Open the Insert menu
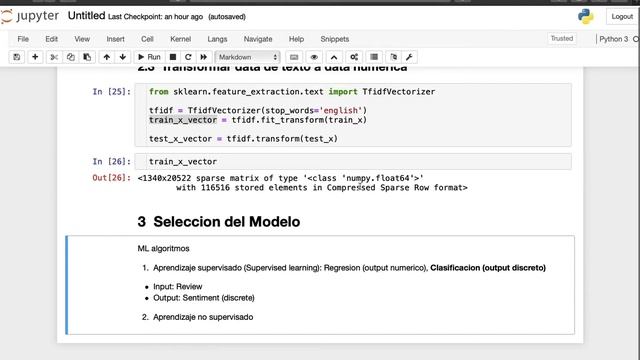The width and height of the screenshot is (640, 360). pyautogui.click(x=116, y=39)
